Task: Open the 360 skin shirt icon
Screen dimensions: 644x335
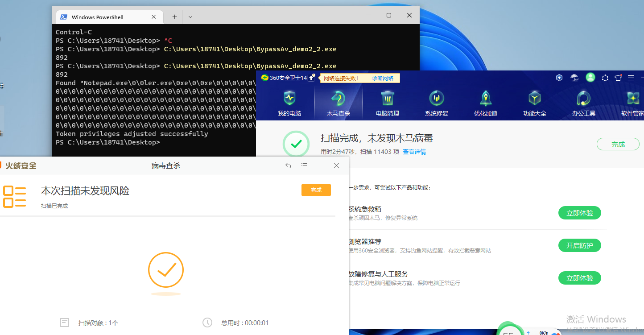Action: (618, 78)
